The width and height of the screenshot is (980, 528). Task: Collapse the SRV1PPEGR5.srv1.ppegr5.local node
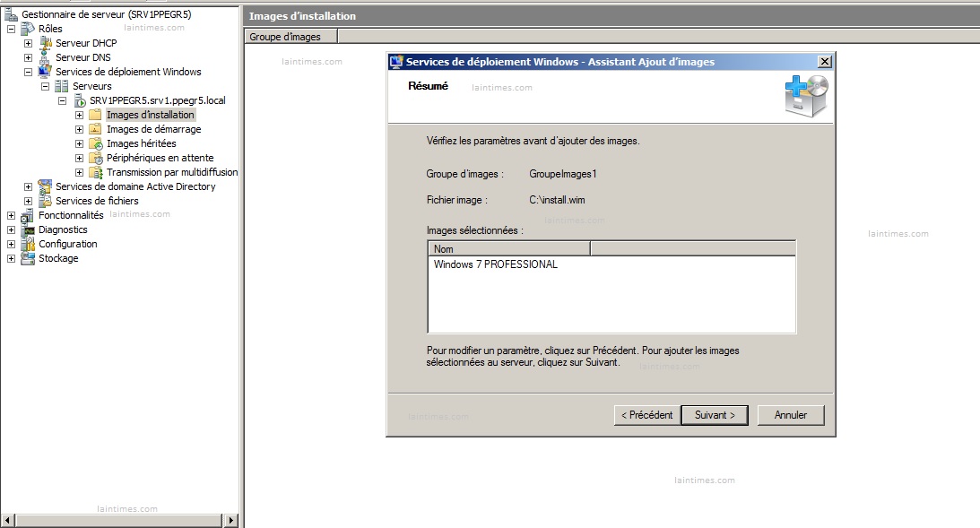(63, 100)
